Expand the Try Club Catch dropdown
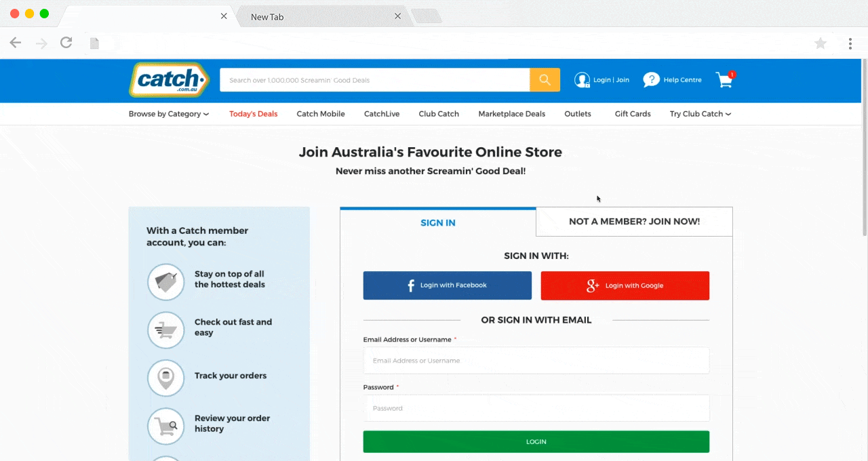Image resolution: width=868 pixels, height=461 pixels. [x=701, y=114]
